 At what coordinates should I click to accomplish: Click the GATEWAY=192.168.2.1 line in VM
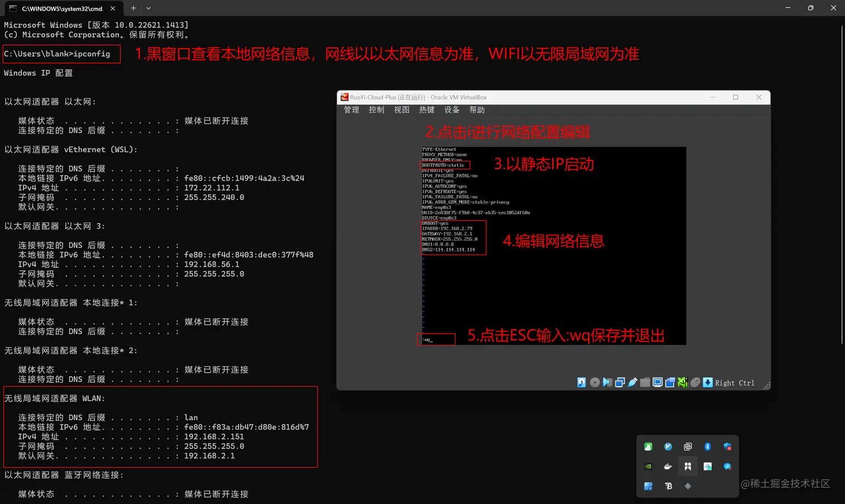coord(447,234)
